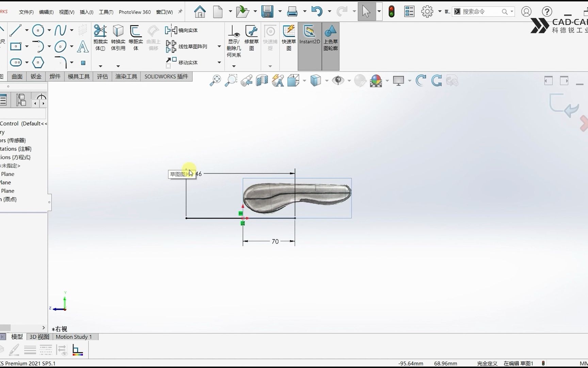Click Rapid Sketch (快速草图) tool
This screenshot has height=368, width=588.
coord(289,37)
